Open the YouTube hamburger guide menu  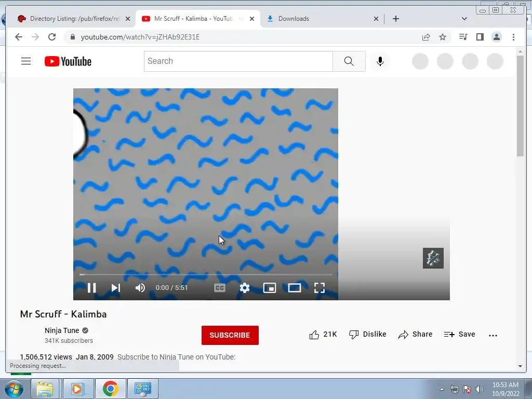tap(26, 61)
